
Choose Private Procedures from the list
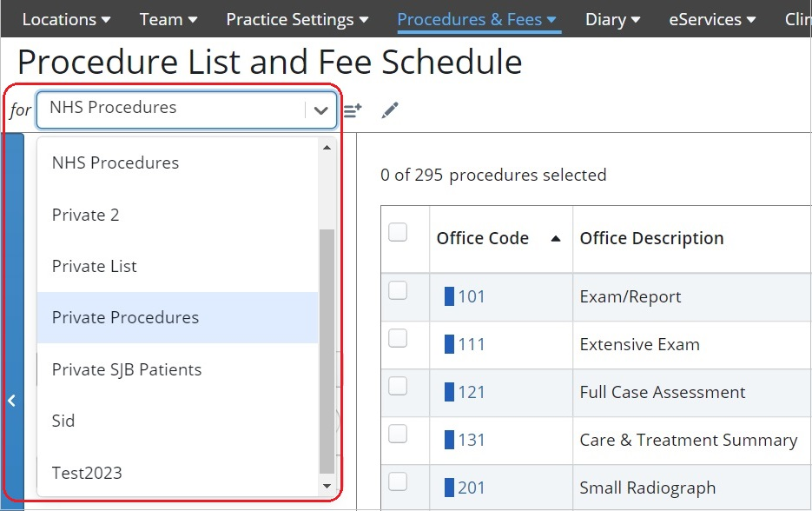pos(125,317)
